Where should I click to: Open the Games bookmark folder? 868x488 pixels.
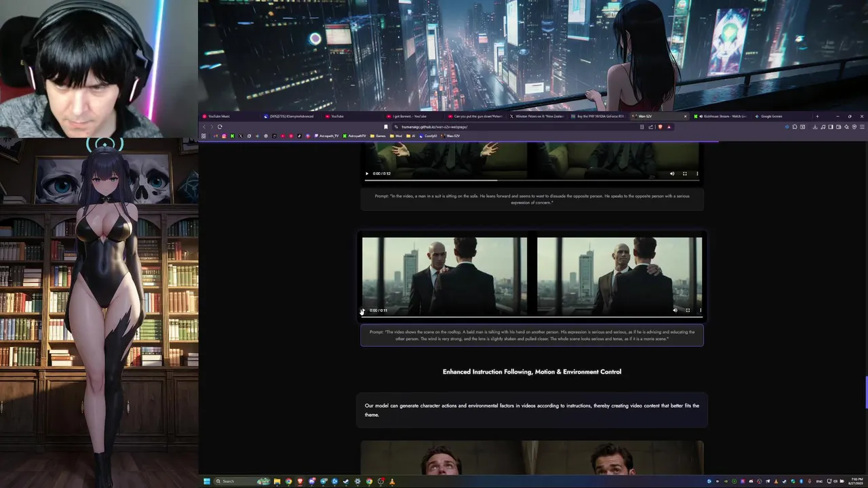pos(378,136)
